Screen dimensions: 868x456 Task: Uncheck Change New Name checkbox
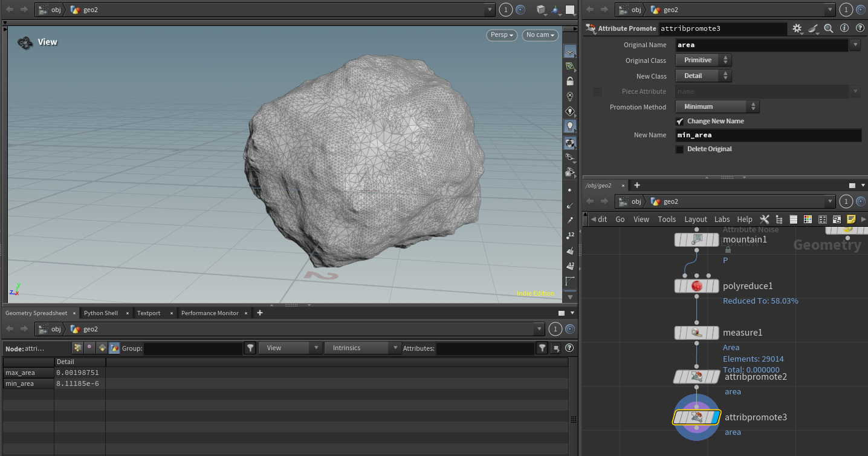click(x=680, y=121)
